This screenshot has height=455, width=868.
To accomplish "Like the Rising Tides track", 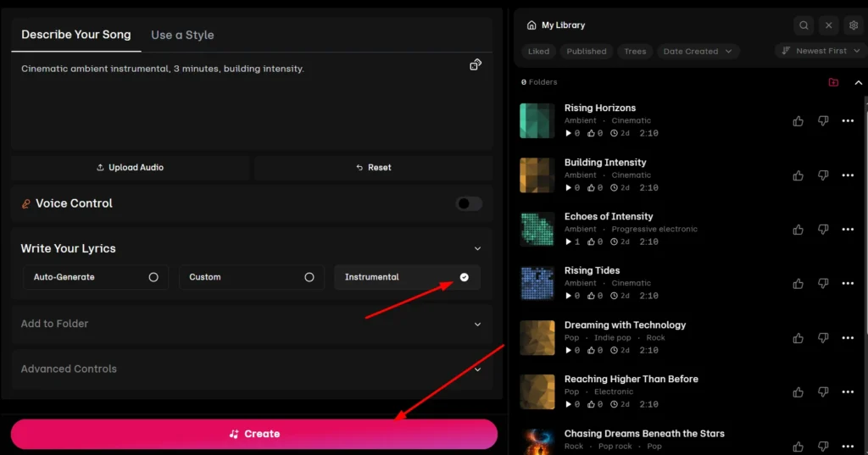I will pyautogui.click(x=798, y=283).
